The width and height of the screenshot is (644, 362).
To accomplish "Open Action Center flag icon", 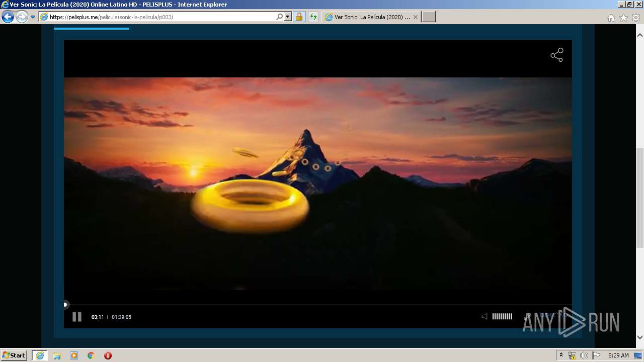I will (x=596, y=355).
